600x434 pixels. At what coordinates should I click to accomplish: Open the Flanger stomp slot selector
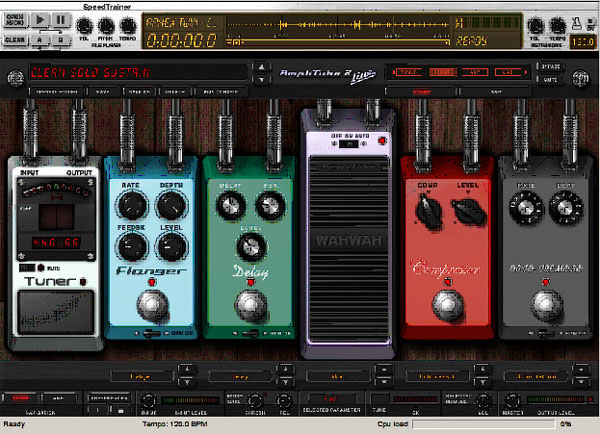coord(141,377)
